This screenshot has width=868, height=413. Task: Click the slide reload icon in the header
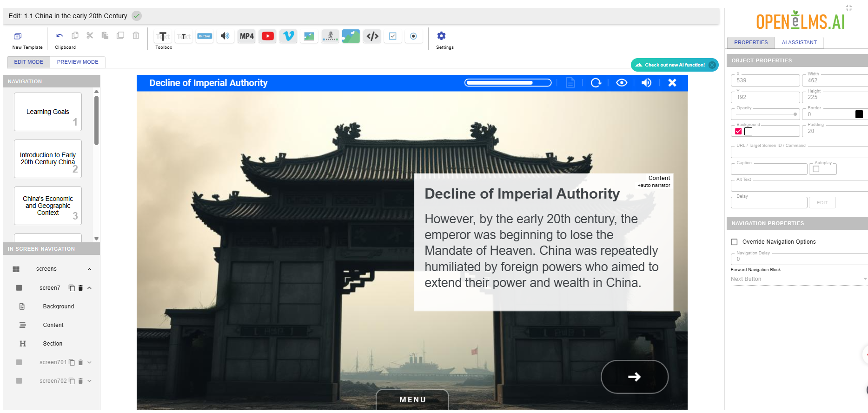pos(596,83)
